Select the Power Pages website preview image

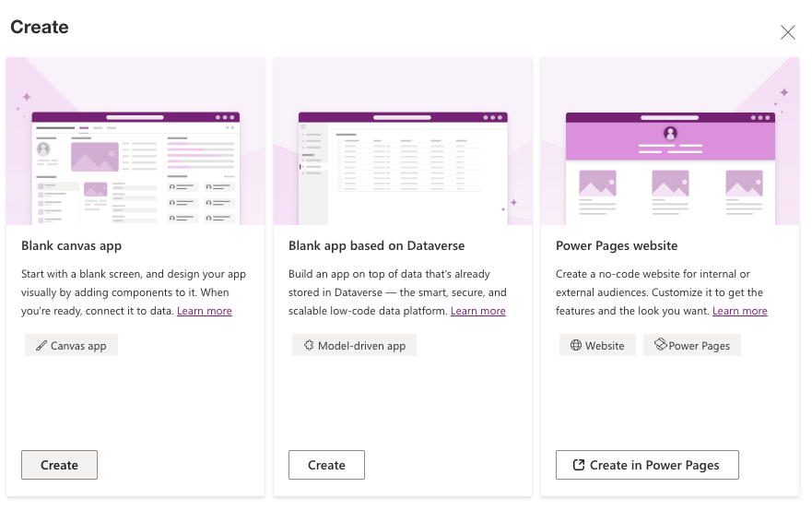[x=670, y=141]
